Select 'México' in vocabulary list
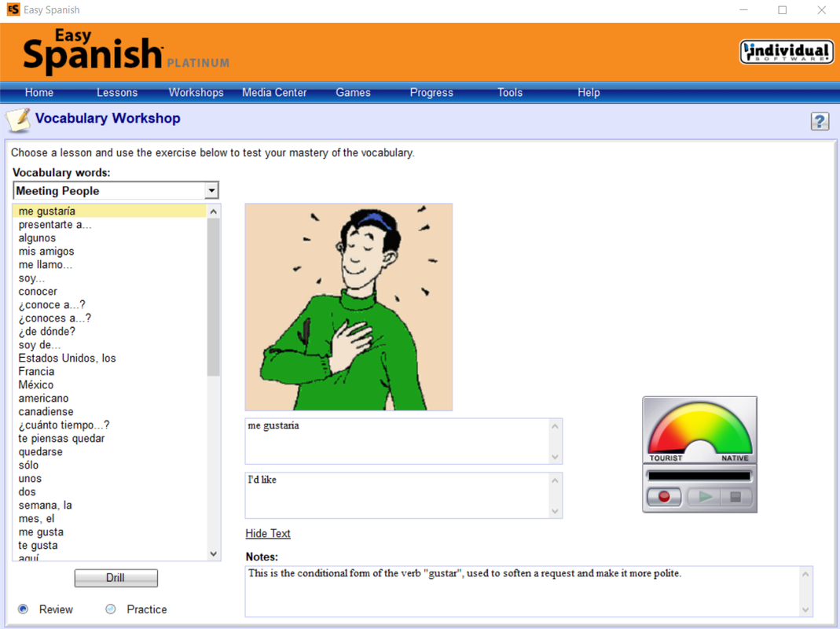This screenshot has width=840, height=629. (109, 385)
